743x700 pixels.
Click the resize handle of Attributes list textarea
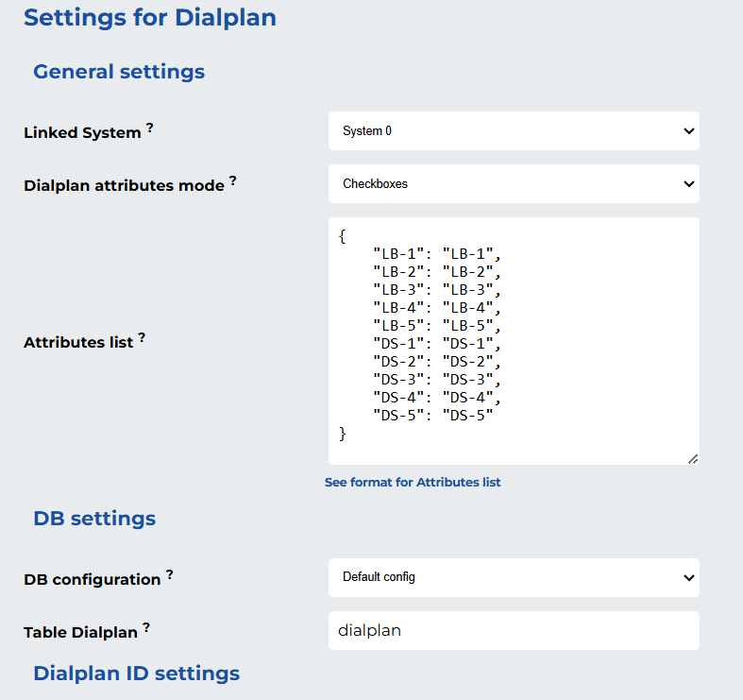coord(692,458)
